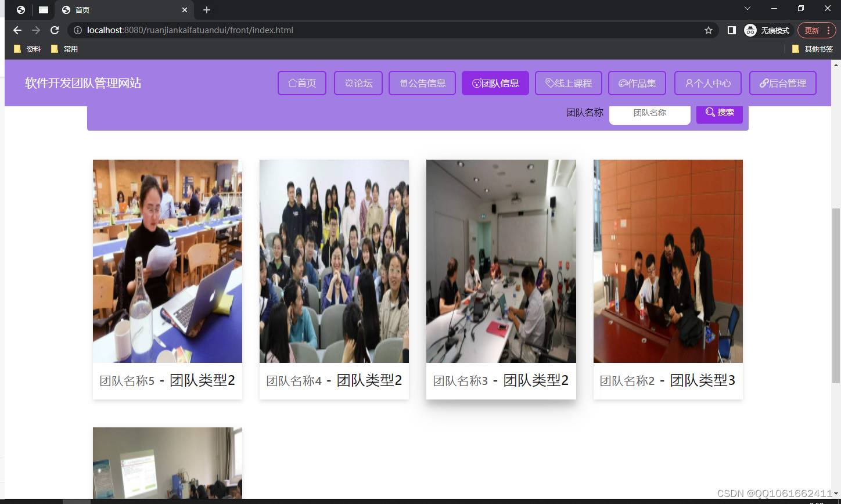The image size is (841, 504).
Task: Open the 论坛 navigation item
Action: [358, 83]
